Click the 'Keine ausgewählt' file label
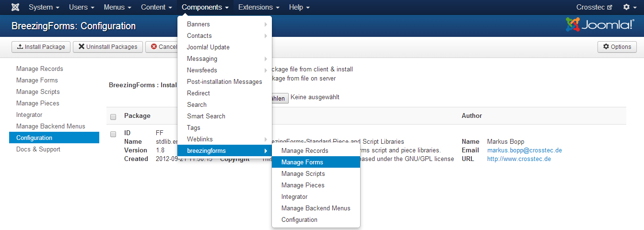 (x=315, y=97)
